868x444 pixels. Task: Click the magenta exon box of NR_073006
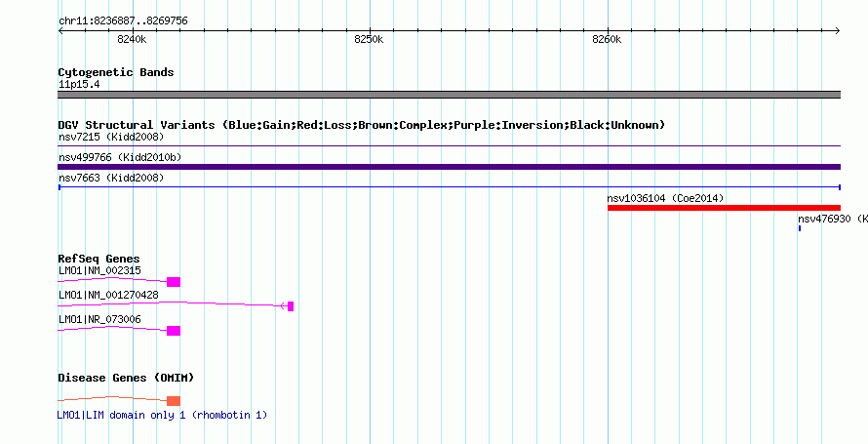(x=174, y=331)
